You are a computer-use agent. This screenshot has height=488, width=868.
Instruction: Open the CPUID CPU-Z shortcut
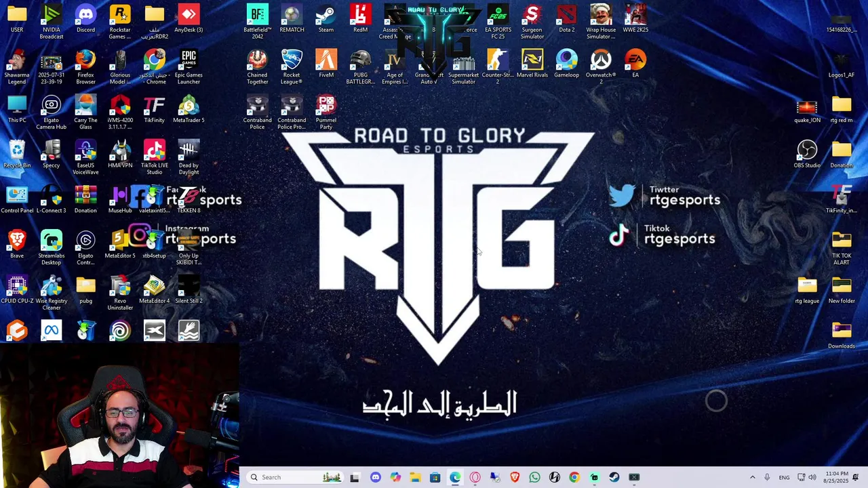click(x=17, y=290)
